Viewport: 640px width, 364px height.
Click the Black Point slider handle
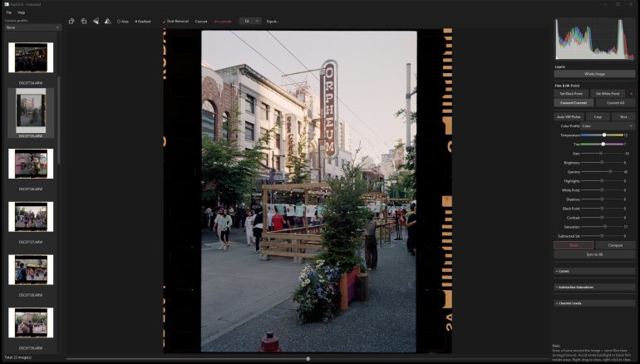click(x=602, y=209)
